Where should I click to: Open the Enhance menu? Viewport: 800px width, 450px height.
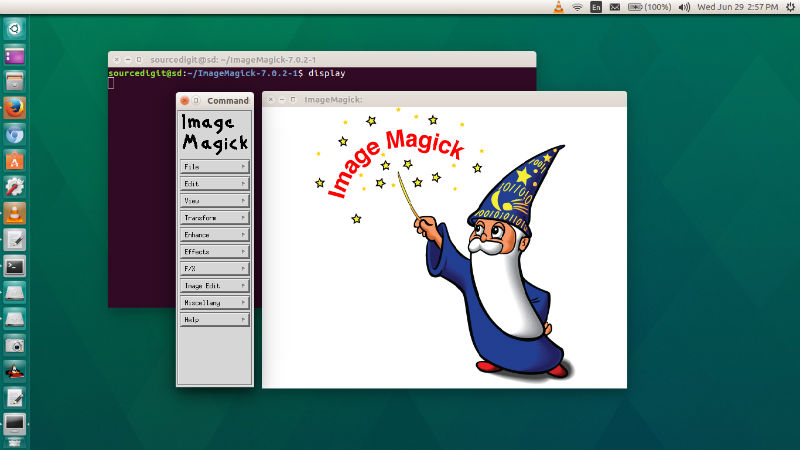pyautogui.click(x=214, y=235)
